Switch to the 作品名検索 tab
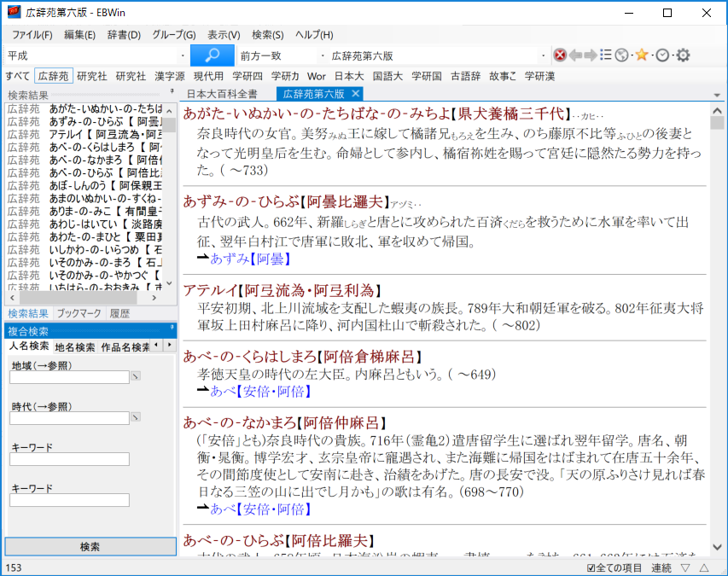The width and height of the screenshot is (728, 576). (125, 346)
